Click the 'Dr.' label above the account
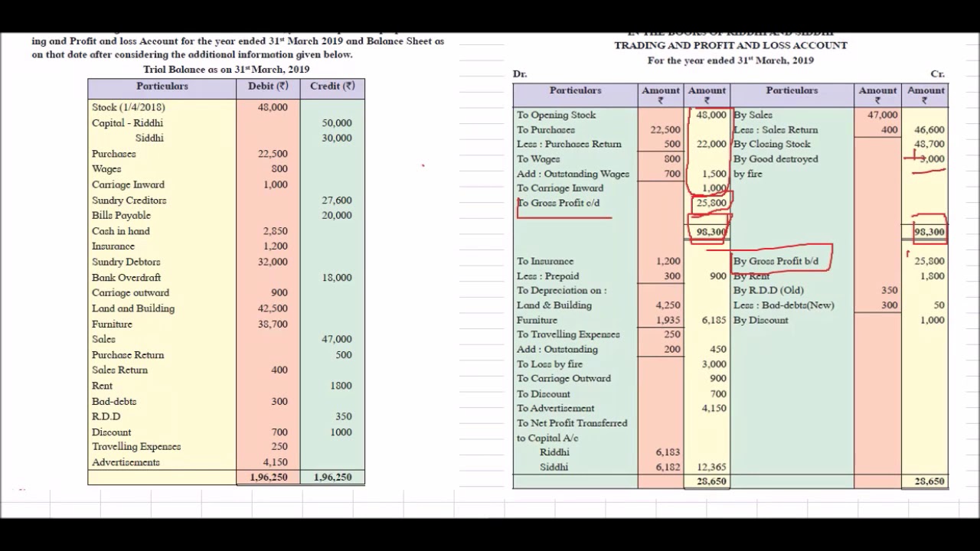This screenshot has height=551, width=980. pos(520,74)
